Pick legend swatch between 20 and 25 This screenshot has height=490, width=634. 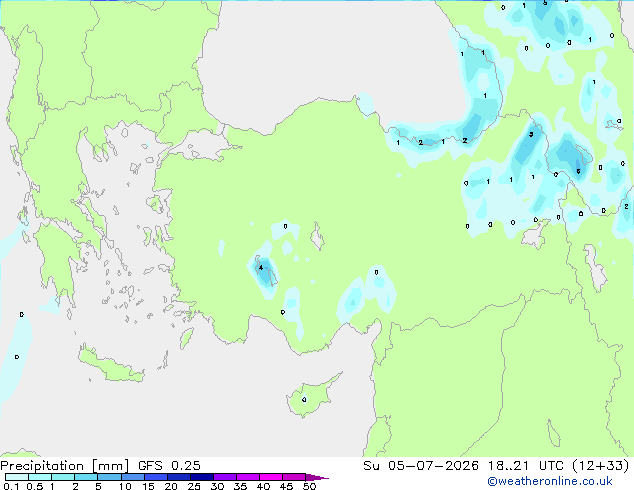[x=178, y=477]
